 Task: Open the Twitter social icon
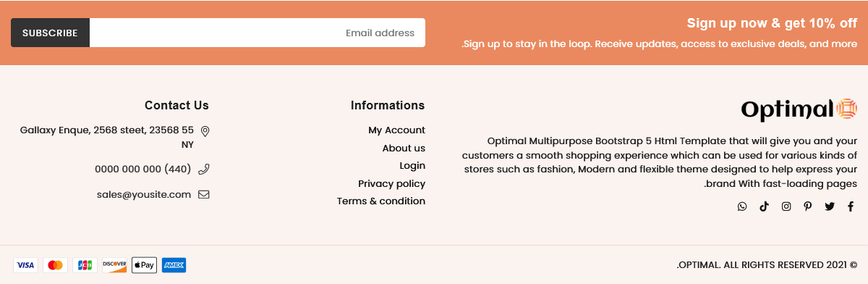pos(830,206)
